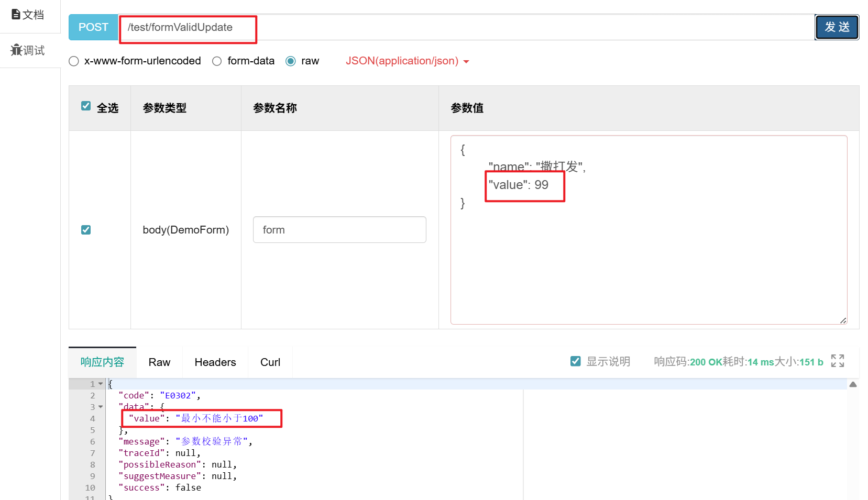Switch to the Raw response tab
This screenshot has height=500, width=868.
[x=159, y=362]
